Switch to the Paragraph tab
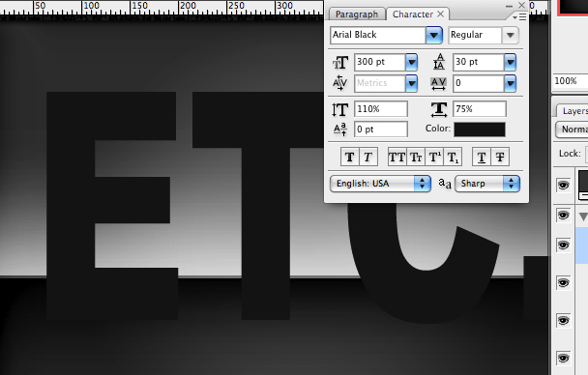Screen dimensions: 588x375 (x=357, y=14)
